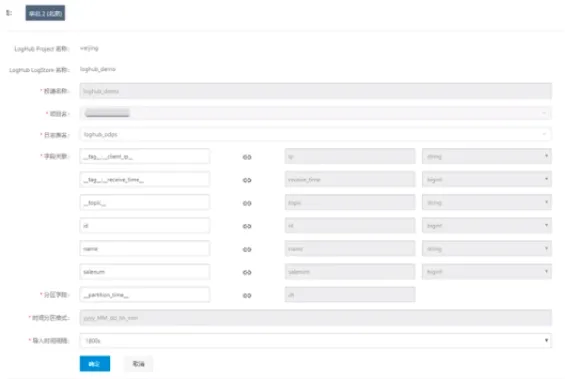Click the __topic__ source field input
The image size is (565, 379).
[x=144, y=202]
